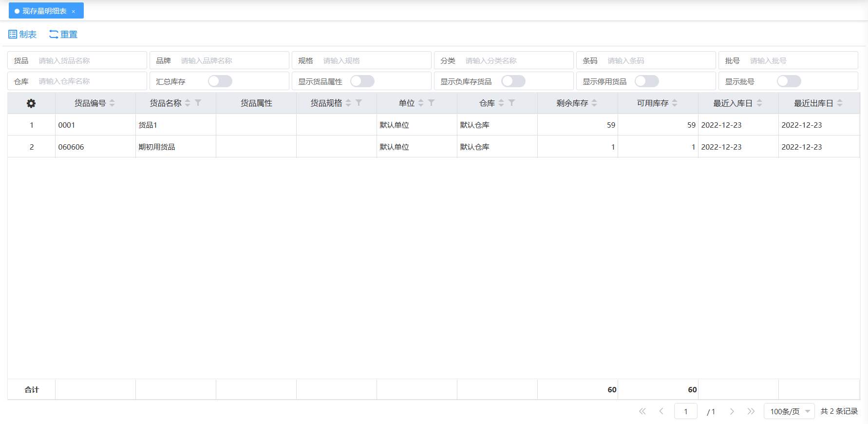Click the filter icon on 货品名称 column
The height and width of the screenshot is (424, 868).
[x=198, y=103]
